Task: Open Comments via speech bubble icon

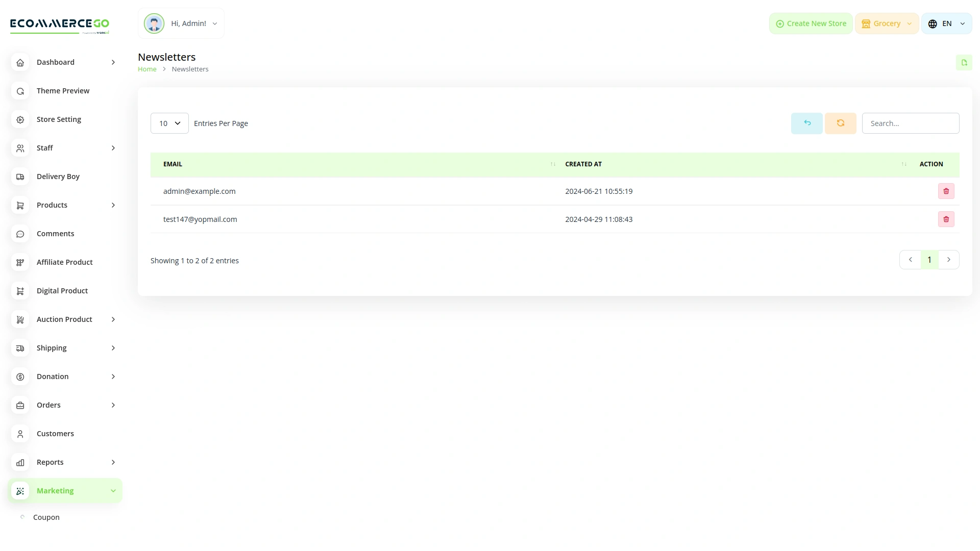Action: [20, 234]
